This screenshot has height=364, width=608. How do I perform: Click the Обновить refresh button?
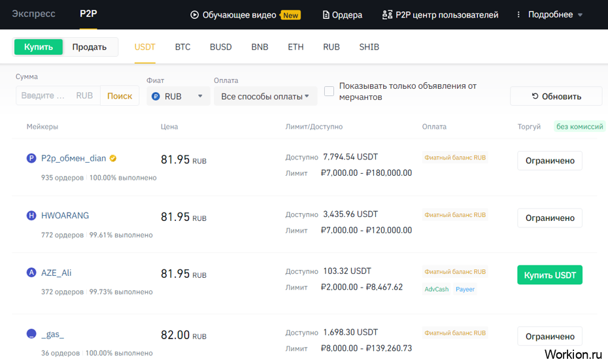[556, 96]
